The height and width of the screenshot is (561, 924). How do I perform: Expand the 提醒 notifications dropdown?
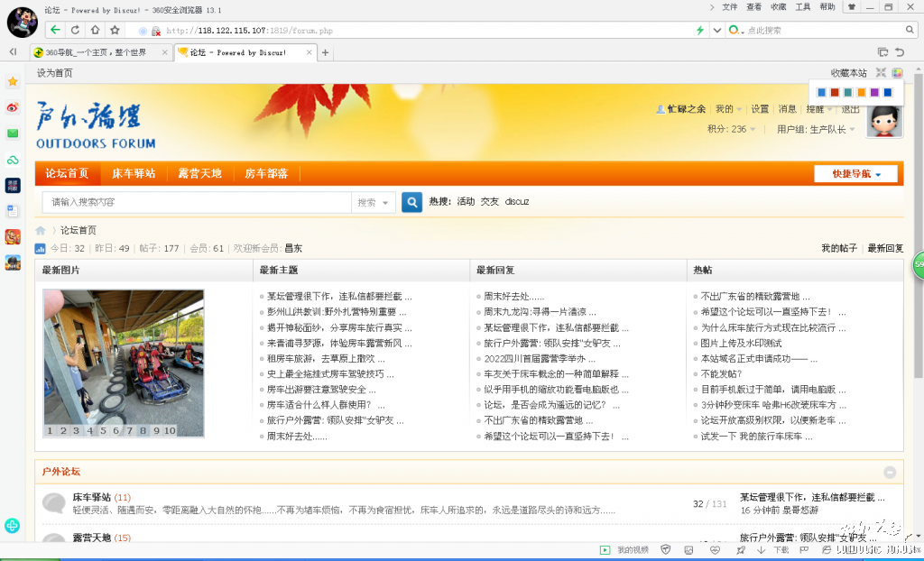(819, 109)
